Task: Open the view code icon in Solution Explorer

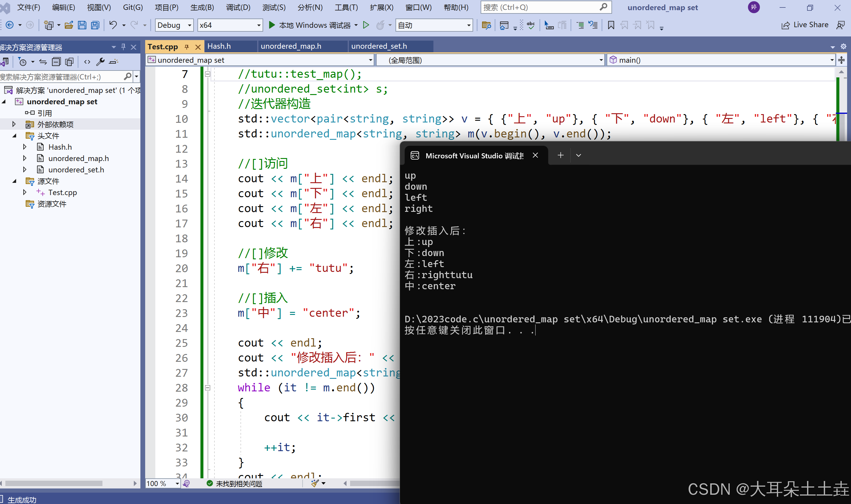Action: point(87,62)
